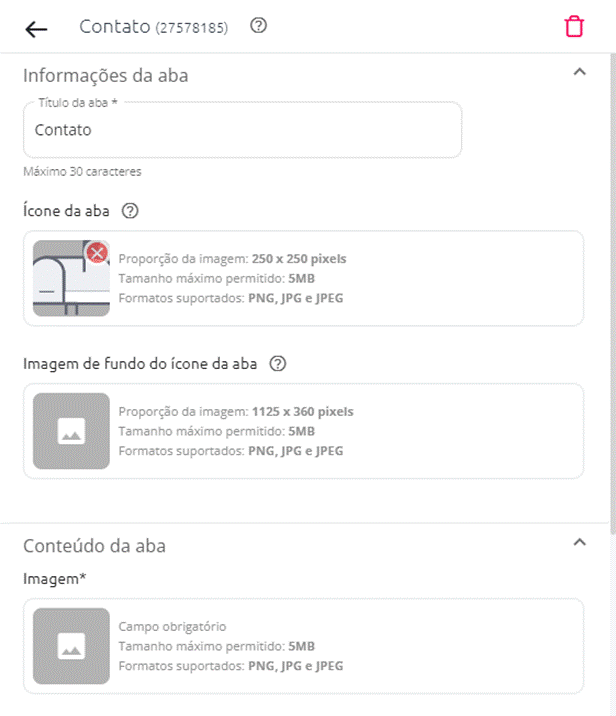Collapse the Informações da aba section
The image size is (616, 716).
click(579, 72)
